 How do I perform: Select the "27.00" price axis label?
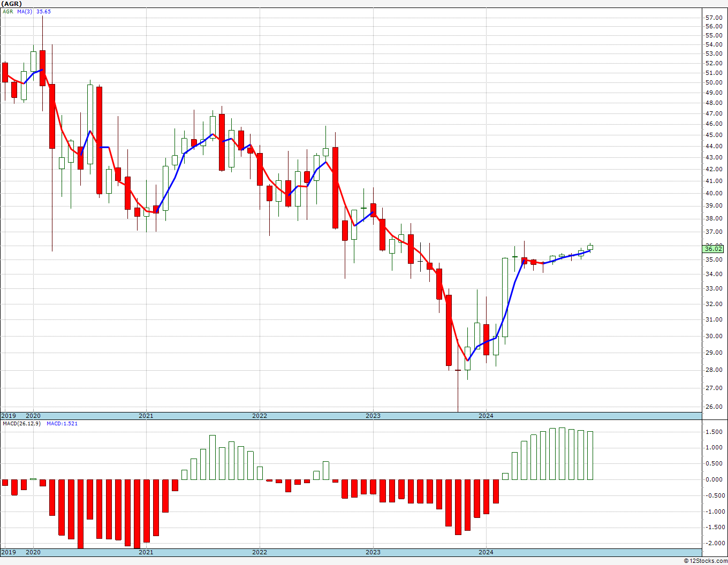click(714, 388)
